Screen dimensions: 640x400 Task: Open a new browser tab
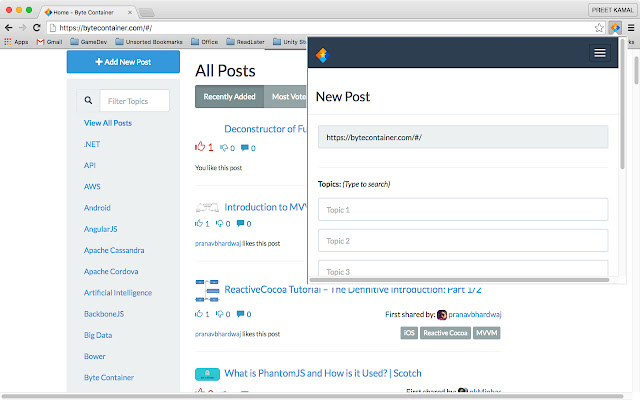[x=147, y=13]
